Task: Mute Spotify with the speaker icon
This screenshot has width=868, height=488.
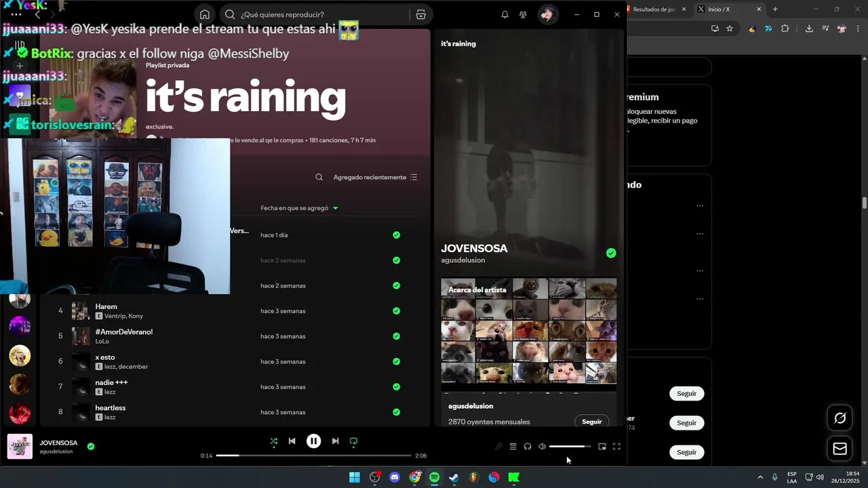Action: tap(542, 447)
